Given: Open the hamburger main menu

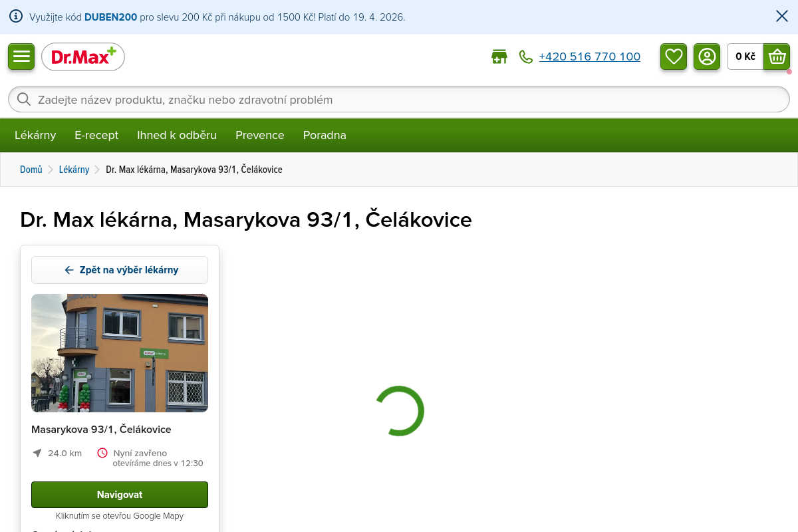Looking at the screenshot, I should [x=21, y=57].
